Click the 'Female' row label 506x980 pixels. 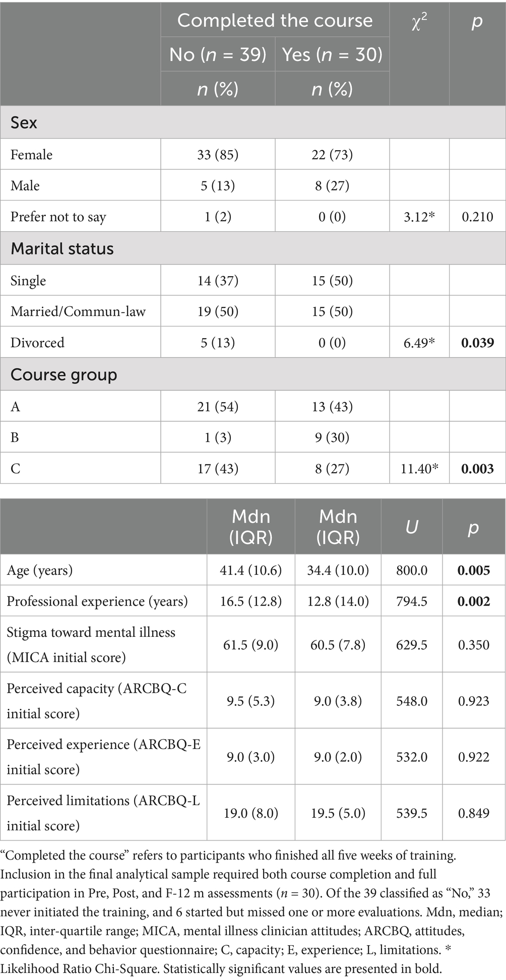[32, 155]
